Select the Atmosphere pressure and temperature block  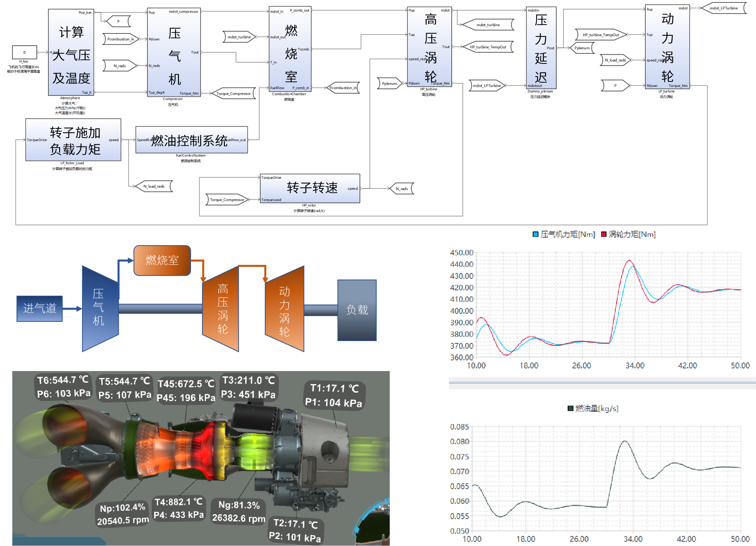coord(71,52)
